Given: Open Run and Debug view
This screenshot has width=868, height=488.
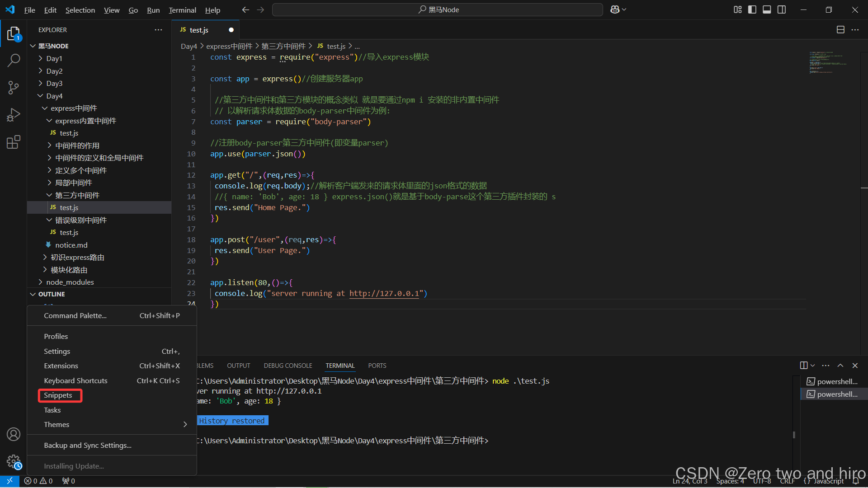Looking at the screenshot, I should coord(14,115).
